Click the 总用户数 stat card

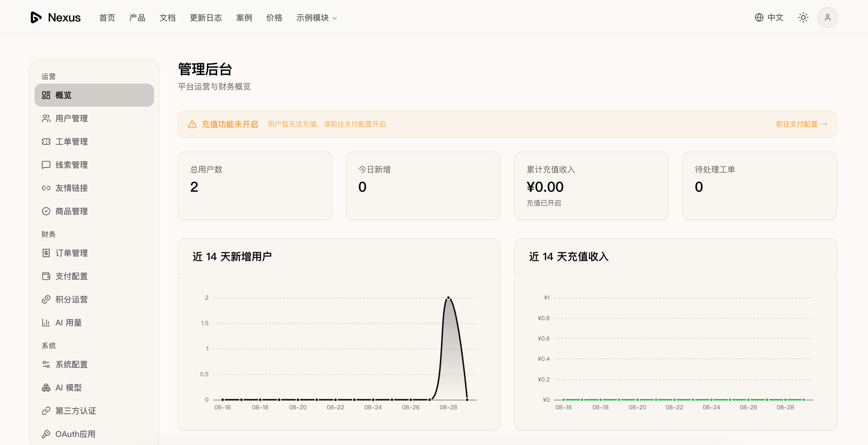255,186
